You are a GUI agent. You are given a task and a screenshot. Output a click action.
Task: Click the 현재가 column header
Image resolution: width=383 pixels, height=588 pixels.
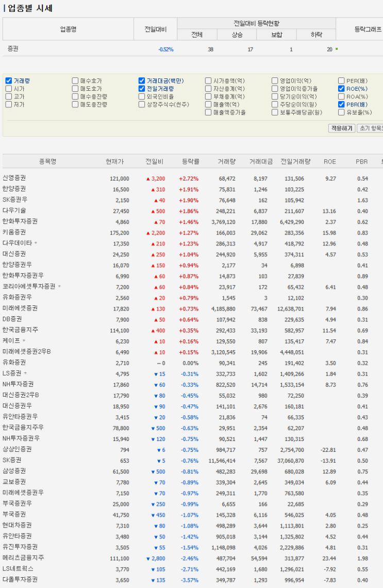point(114,161)
